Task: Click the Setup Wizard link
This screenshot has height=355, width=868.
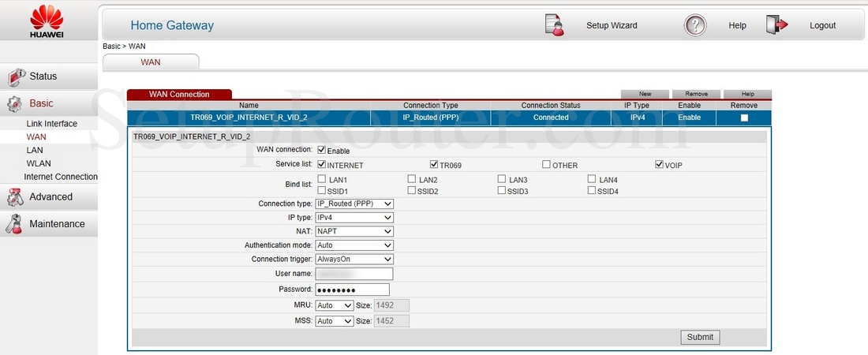Action: tap(612, 25)
